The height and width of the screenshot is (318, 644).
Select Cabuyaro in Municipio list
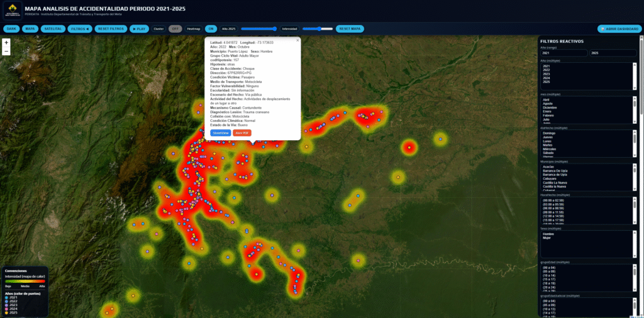pyautogui.click(x=587, y=178)
